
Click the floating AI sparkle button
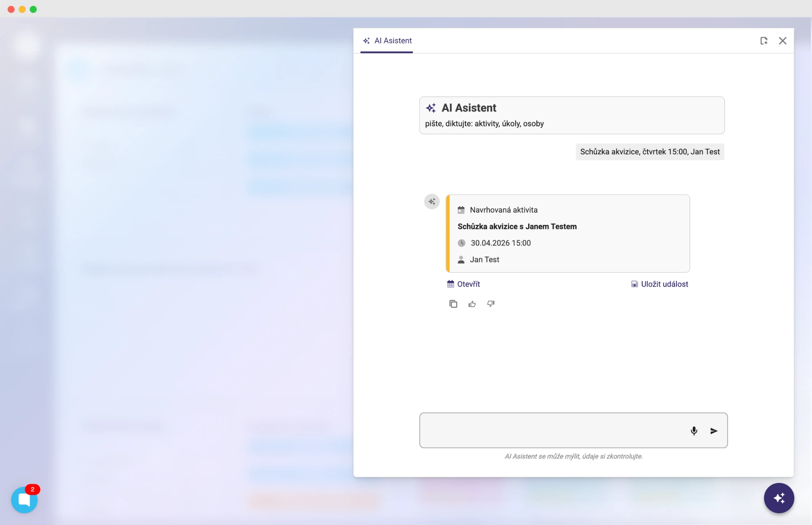tap(779, 498)
